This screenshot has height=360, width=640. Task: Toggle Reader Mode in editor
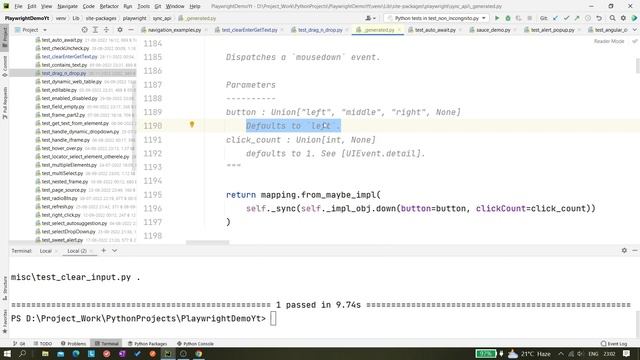coord(609,41)
